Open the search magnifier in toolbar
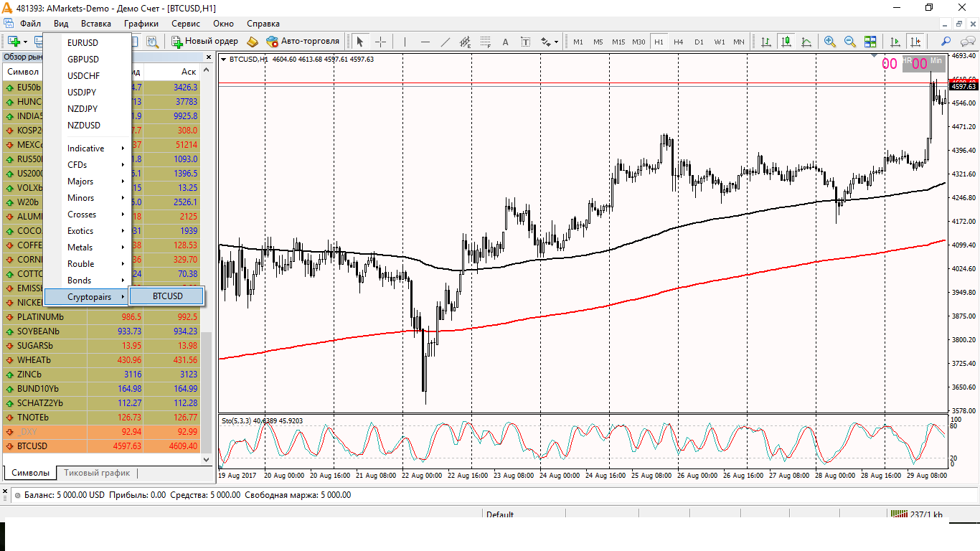Screen dimensions: 980x551 coord(946,42)
